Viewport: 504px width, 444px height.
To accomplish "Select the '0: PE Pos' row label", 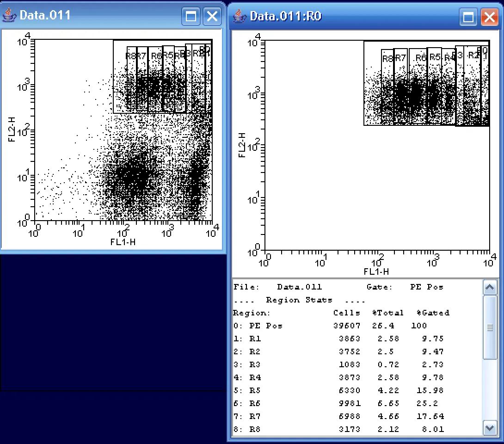I will pyautogui.click(x=258, y=326).
